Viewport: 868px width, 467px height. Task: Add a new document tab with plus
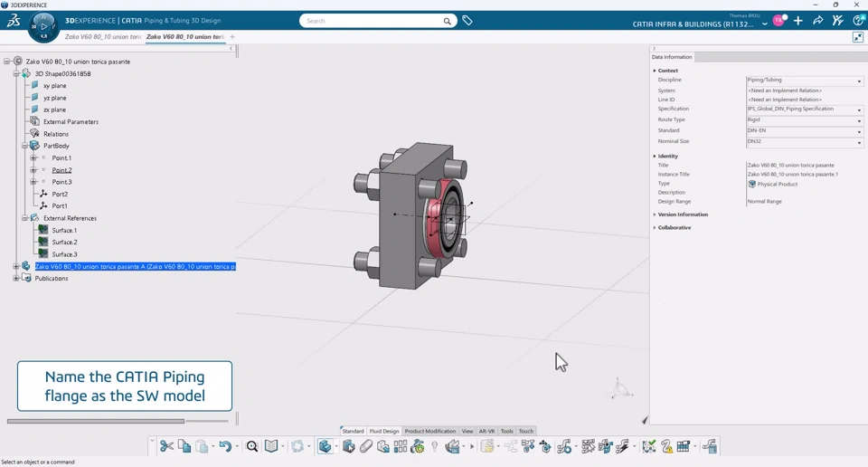click(x=232, y=36)
